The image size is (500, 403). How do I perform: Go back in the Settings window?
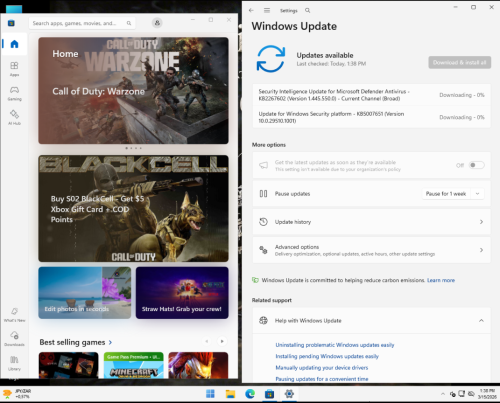(x=251, y=10)
